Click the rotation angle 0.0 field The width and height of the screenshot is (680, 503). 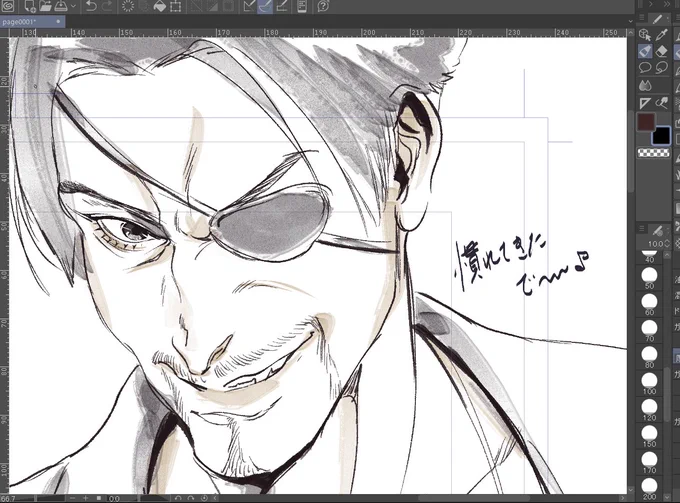coord(114,499)
